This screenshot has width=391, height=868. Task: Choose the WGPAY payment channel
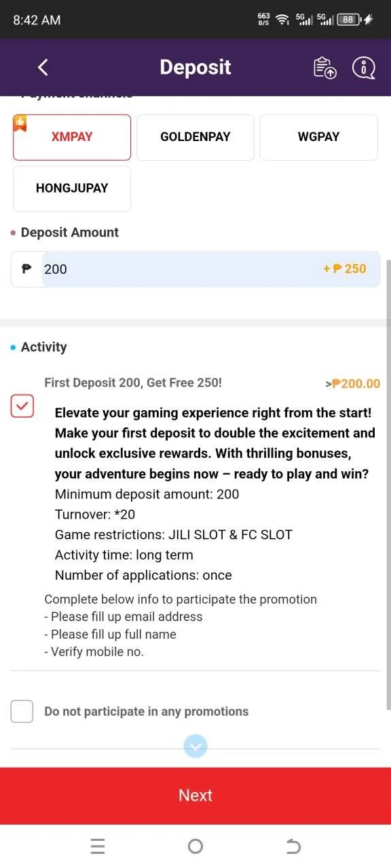tap(319, 137)
